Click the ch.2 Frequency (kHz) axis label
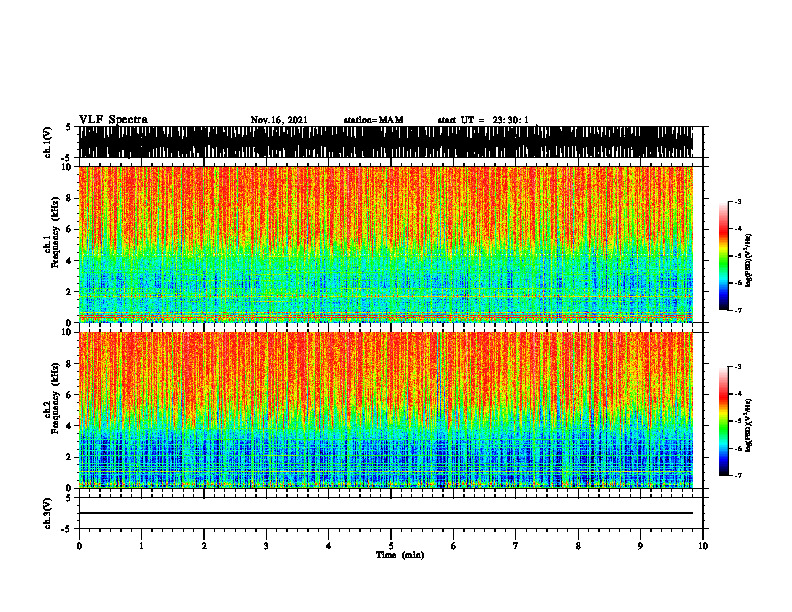The image size is (792, 612). tap(55, 398)
